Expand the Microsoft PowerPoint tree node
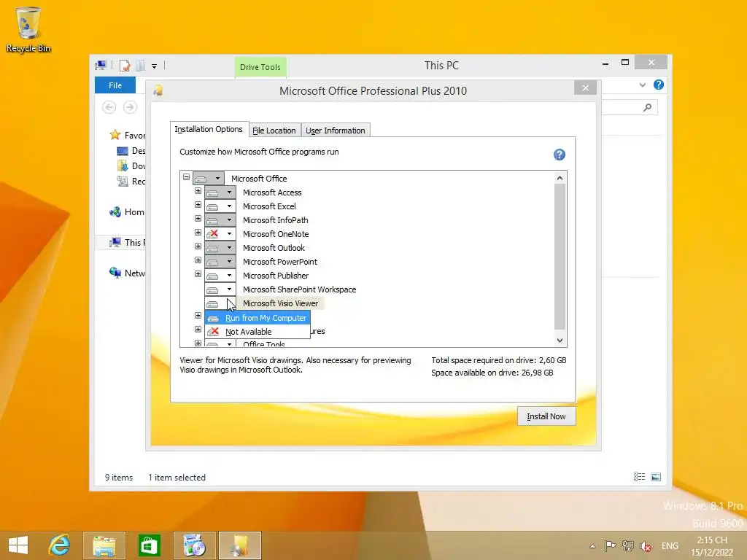Viewport: 747px width, 560px height. (x=198, y=260)
